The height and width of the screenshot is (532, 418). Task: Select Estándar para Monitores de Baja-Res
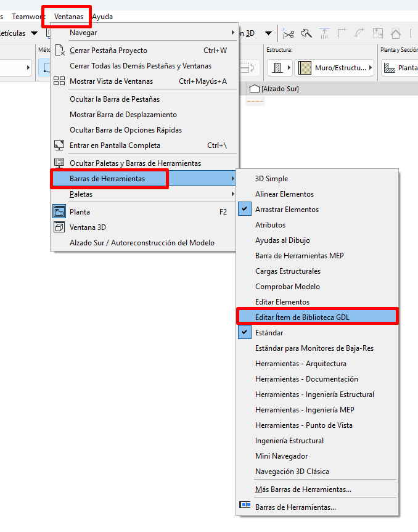pos(317,348)
